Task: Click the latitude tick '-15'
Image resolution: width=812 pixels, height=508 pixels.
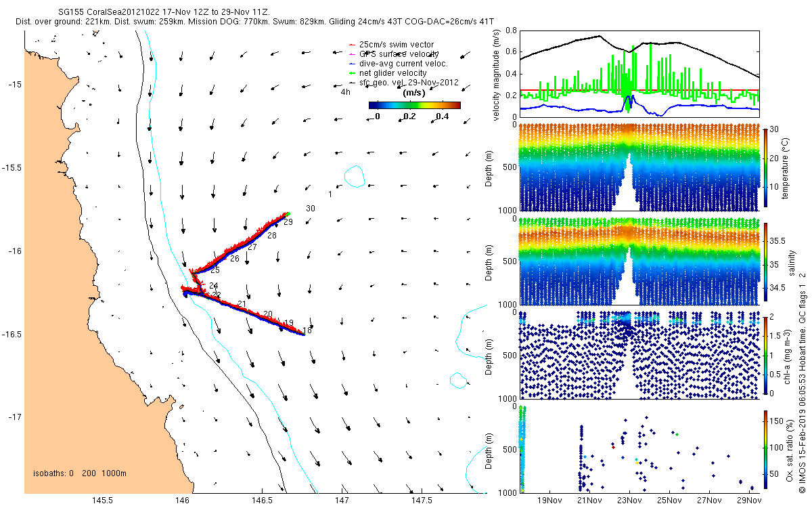Action: [15, 84]
